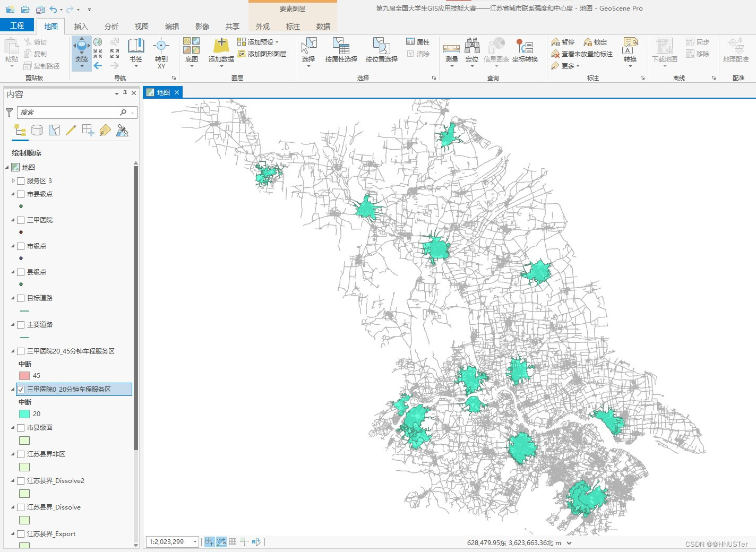Image resolution: width=756 pixels, height=552 pixels.
Task: Click List By Editing pencil icon
Action: (71, 130)
